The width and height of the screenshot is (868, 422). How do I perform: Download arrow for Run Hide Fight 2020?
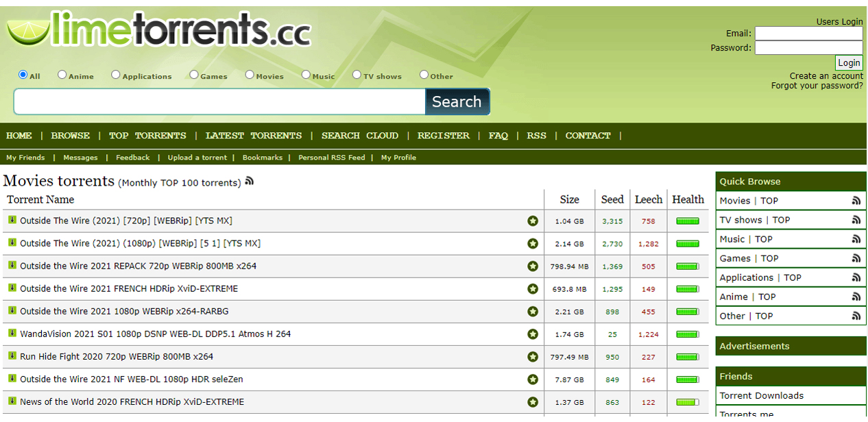tap(12, 356)
